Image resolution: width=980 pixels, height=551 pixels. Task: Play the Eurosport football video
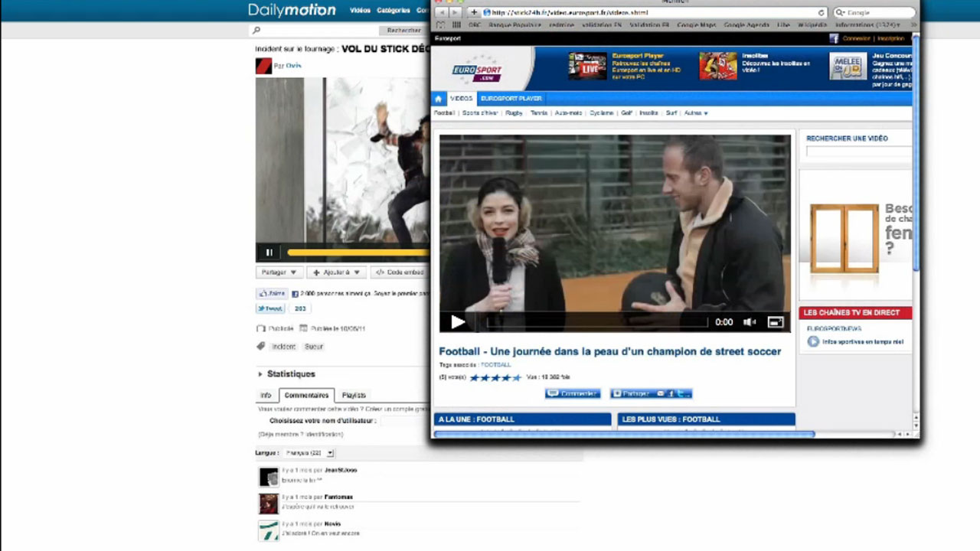(457, 322)
